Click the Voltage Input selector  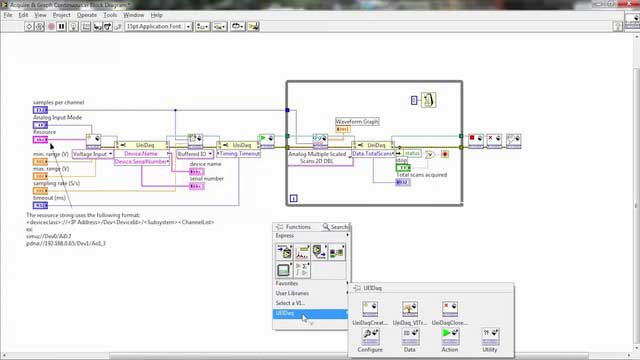click(93, 154)
